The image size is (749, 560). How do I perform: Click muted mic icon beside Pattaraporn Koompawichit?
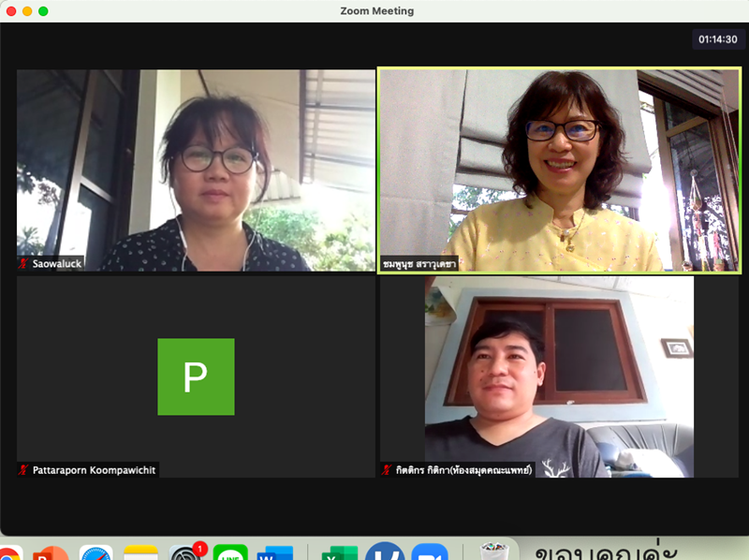[23, 470]
